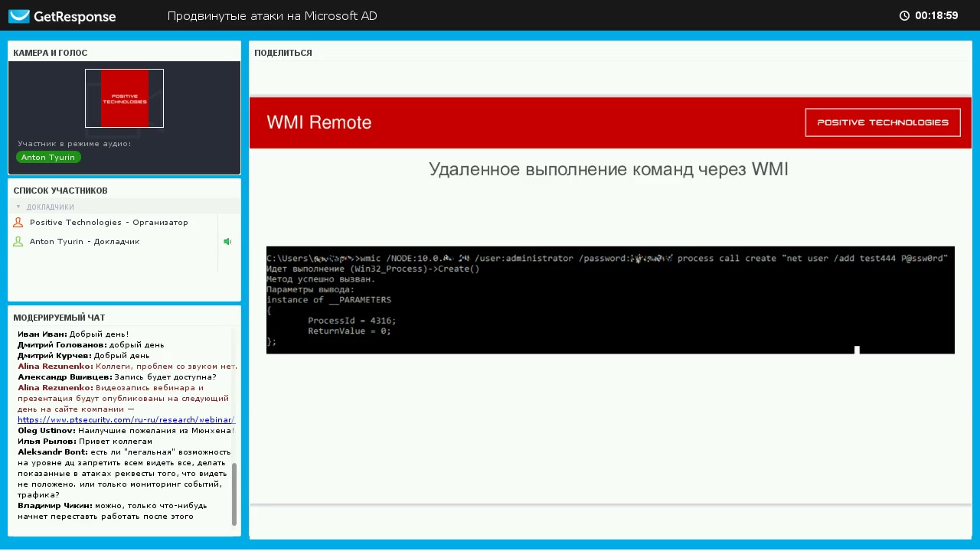Select the Список участников panel header
Screen dimensions: 980x551
coord(60,191)
